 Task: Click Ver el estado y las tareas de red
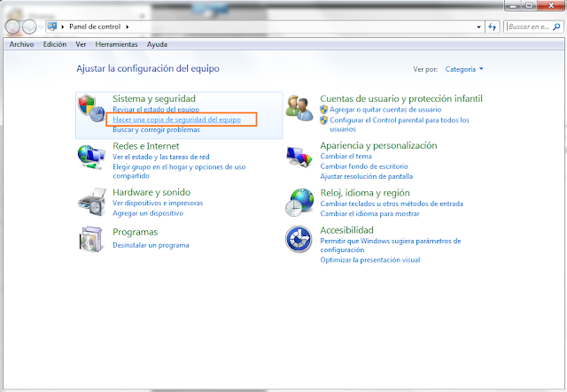161,157
